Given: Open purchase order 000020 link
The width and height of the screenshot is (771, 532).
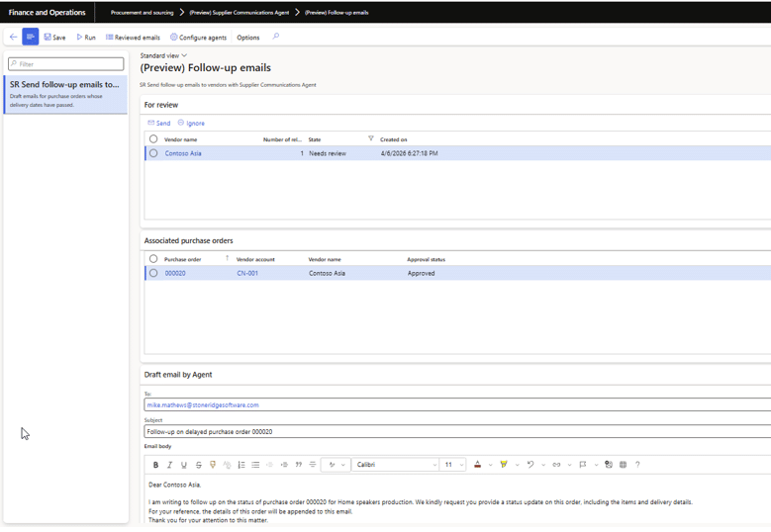Looking at the screenshot, I should [x=175, y=274].
